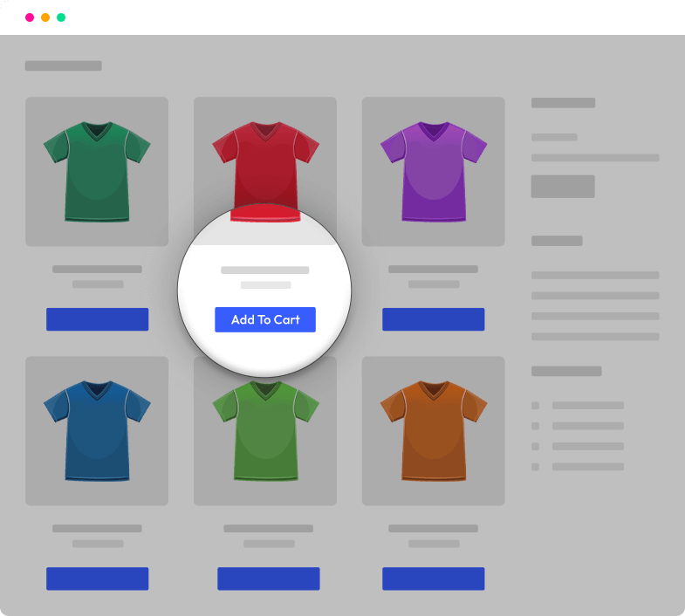Click the orange window control dot
Viewport: 685px width, 616px height.
point(45,17)
